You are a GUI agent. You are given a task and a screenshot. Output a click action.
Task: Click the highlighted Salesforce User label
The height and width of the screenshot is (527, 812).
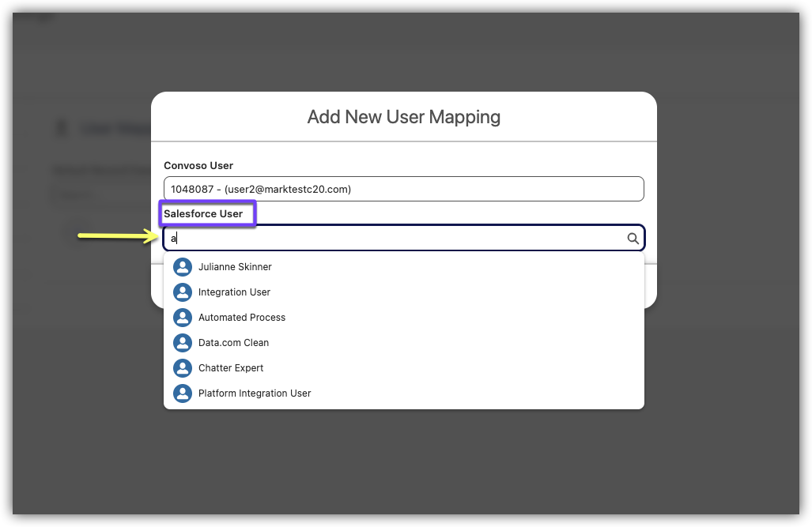[204, 214]
